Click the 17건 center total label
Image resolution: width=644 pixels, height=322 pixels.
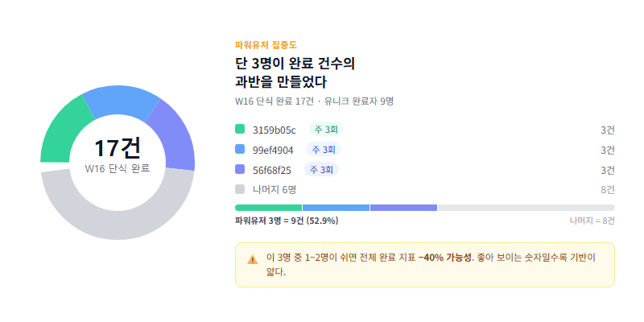coord(118,148)
